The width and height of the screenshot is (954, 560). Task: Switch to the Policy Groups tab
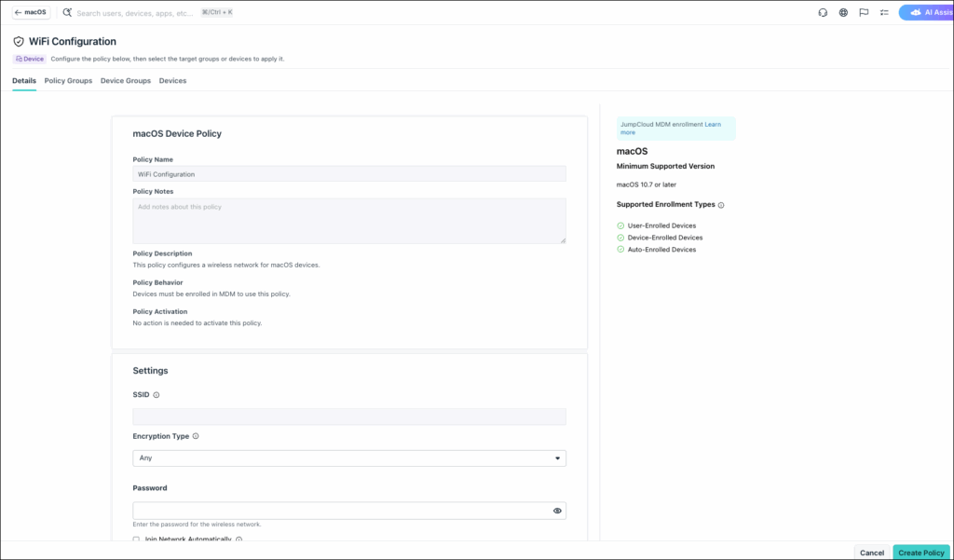(x=68, y=80)
